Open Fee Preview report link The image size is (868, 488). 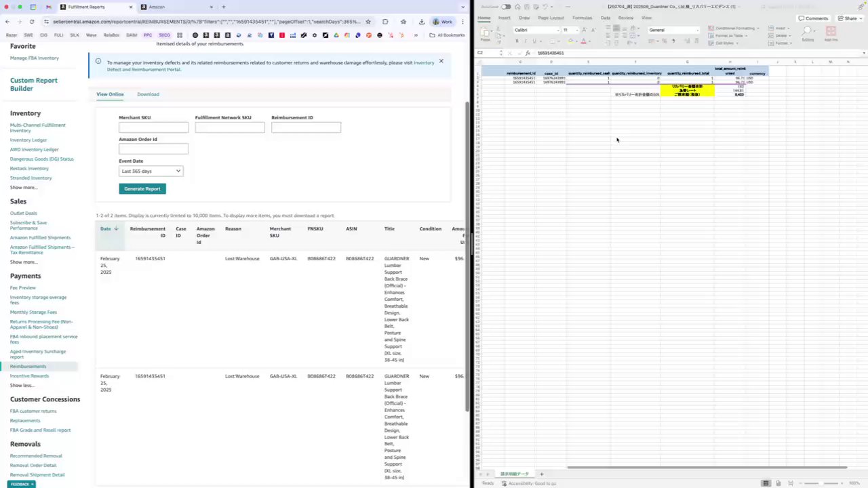(23, 288)
